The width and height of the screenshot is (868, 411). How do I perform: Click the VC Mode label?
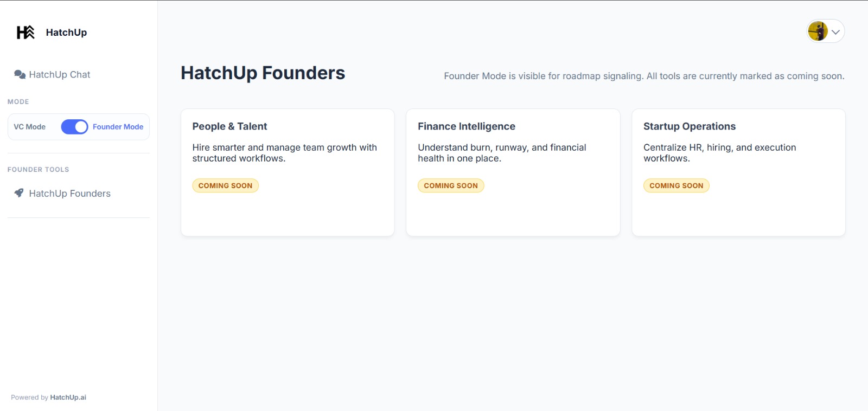29,126
